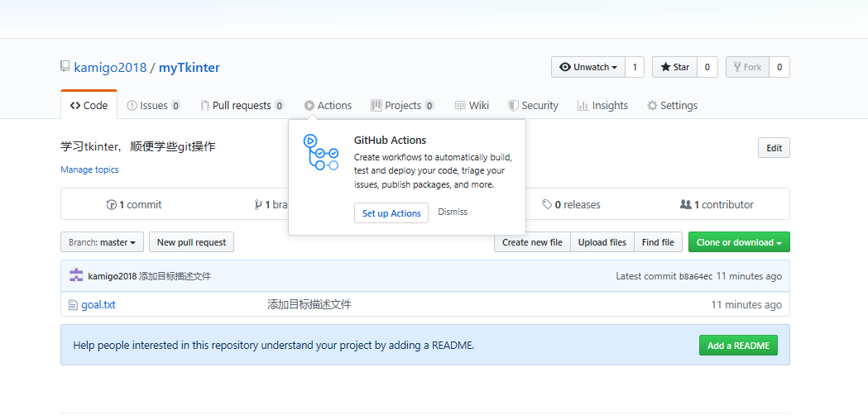
Task: Open commit hash b8a64ec
Action: pyautogui.click(x=696, y=276)
